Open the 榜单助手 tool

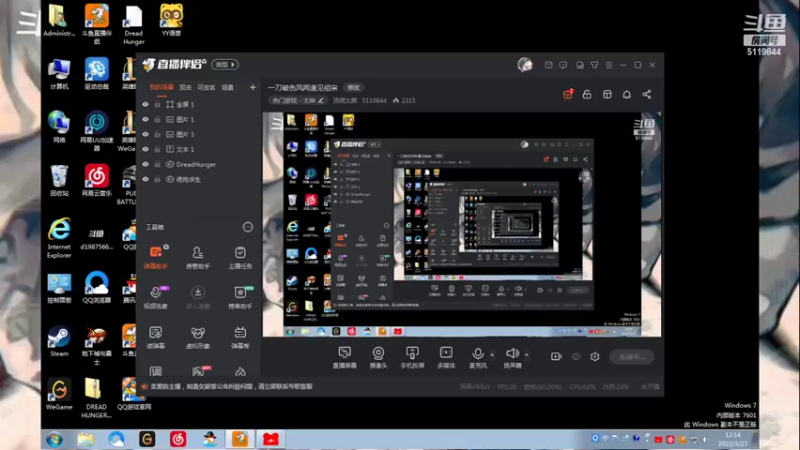click(x=240, y=297)
